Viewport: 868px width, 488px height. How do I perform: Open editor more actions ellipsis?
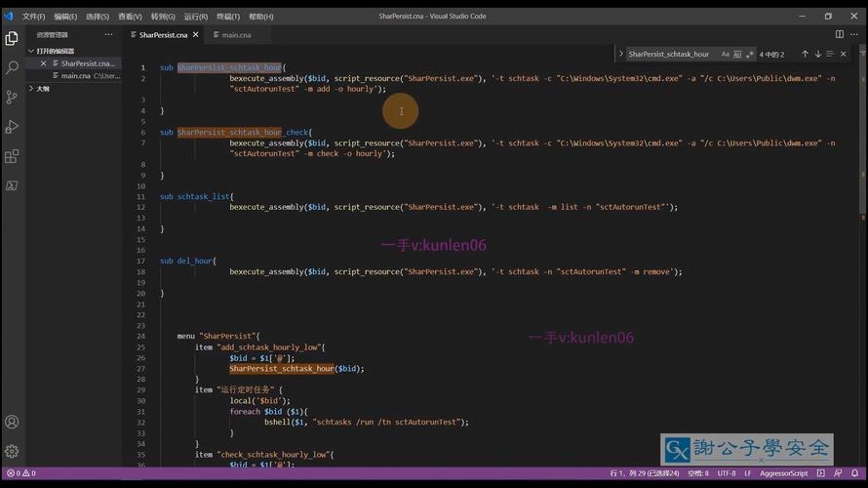pyautogui.click(x=854, y=34)
